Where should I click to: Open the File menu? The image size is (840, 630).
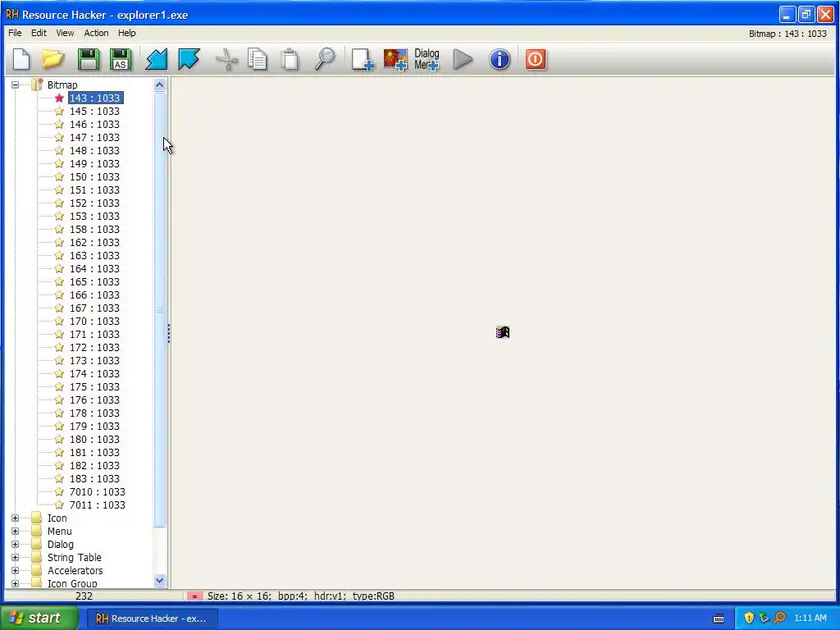pyautogui.click(x=15, y=33)
